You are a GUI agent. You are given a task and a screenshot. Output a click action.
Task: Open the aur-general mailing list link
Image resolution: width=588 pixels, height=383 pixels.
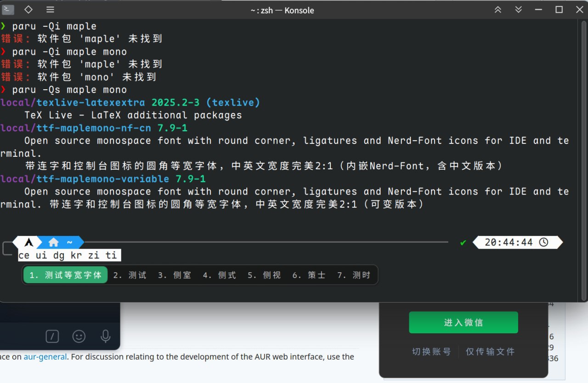(45, 356)
